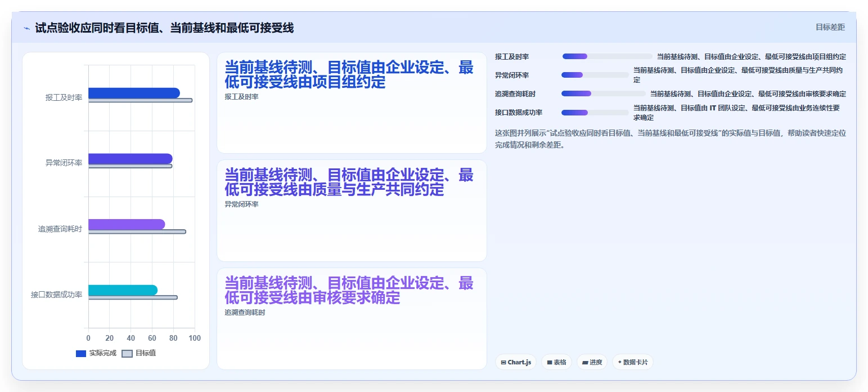The width and height of the screenshot is (868, 392).
Task: Click the 报工及时率 caption under the first card
Action: (x=241, y=97)
